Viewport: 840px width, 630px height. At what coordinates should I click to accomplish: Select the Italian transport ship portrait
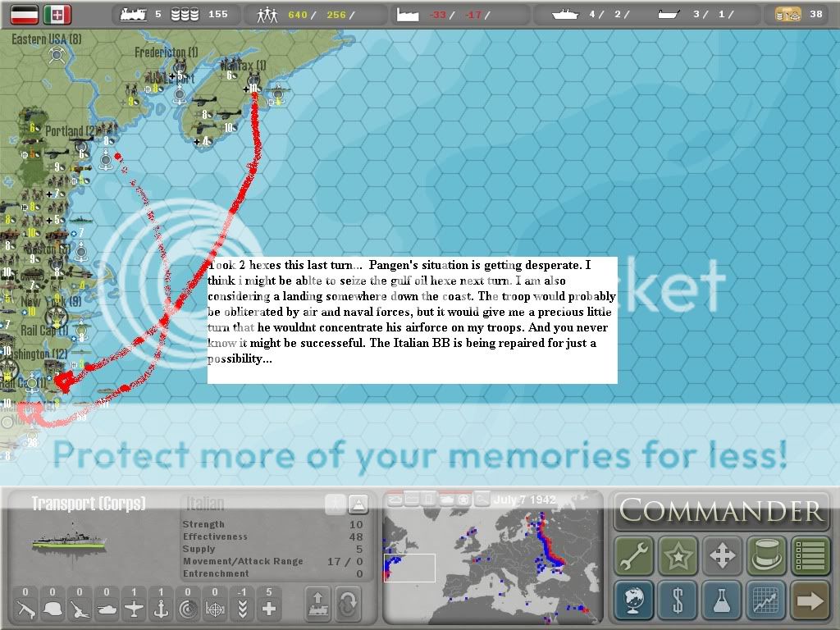pyautogui.click(x=69, y=540)
